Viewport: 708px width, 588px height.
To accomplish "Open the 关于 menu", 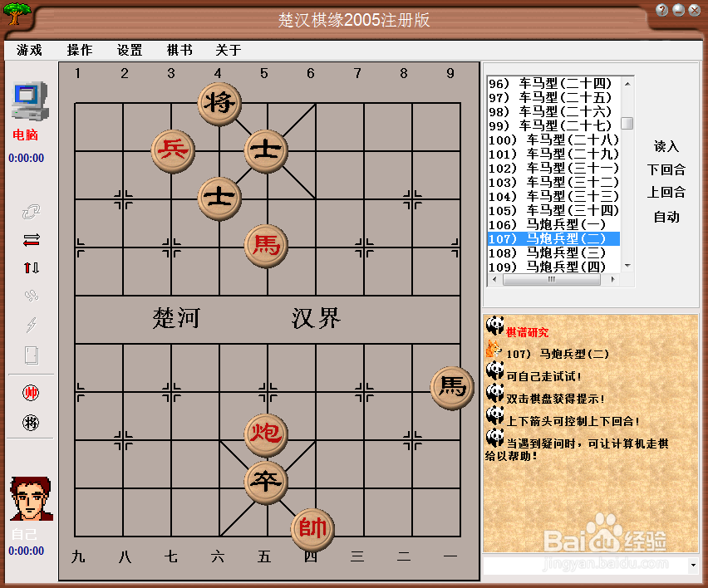I will (x=229, y=50).
